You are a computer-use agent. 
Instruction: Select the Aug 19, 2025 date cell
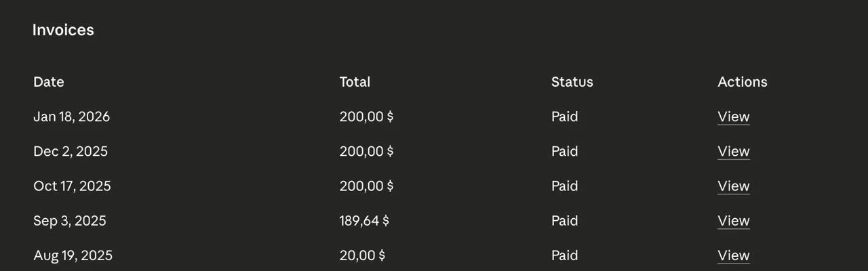coord(73,255)
